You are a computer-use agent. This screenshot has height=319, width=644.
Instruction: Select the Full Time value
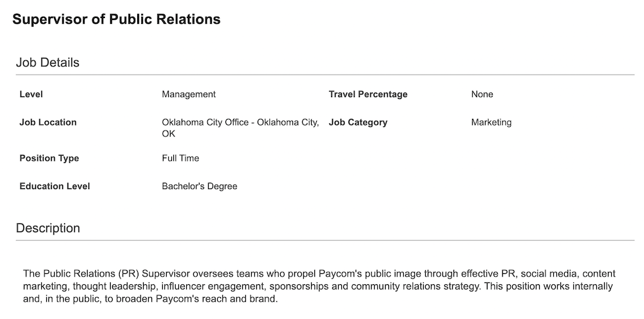pyautogui.click(x=180, y=158)
